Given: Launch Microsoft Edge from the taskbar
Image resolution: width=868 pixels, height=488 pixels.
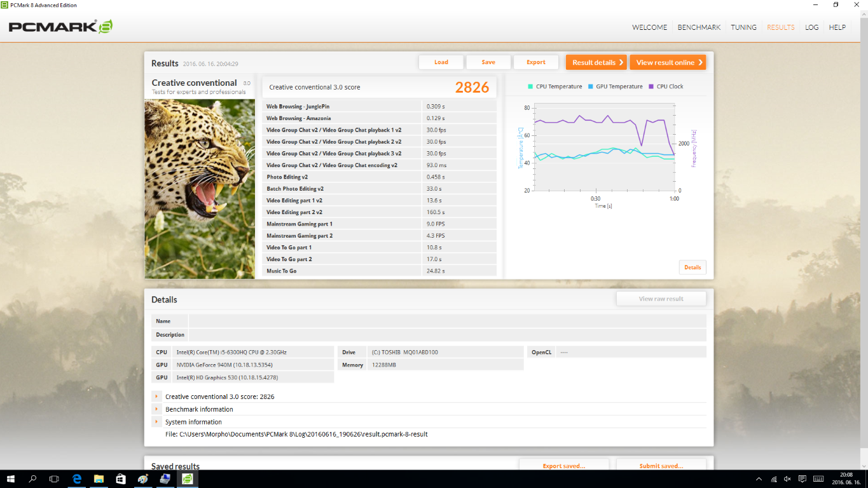Looking at the screenshot, I should tap(77, 478).
